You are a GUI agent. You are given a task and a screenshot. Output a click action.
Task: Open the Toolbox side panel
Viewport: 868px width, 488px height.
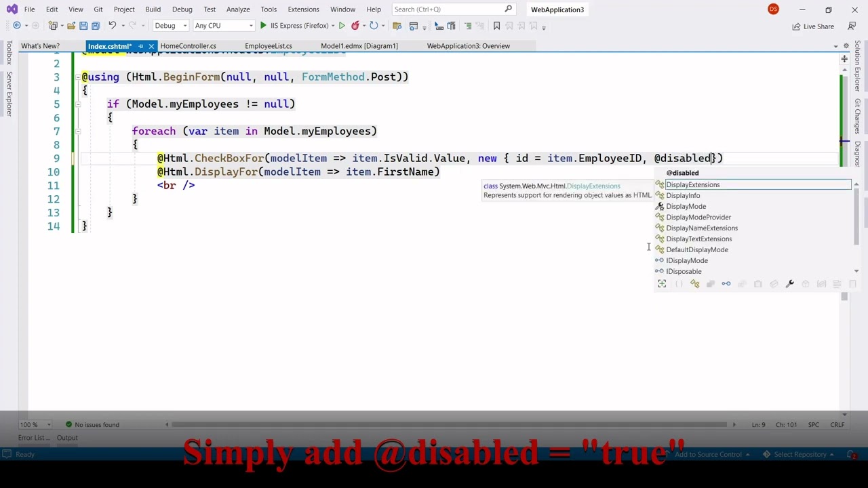tap(9, 52)
